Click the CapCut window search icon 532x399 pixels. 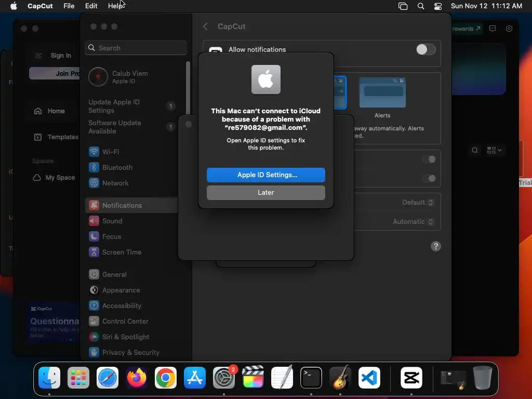tap(475, 150)
